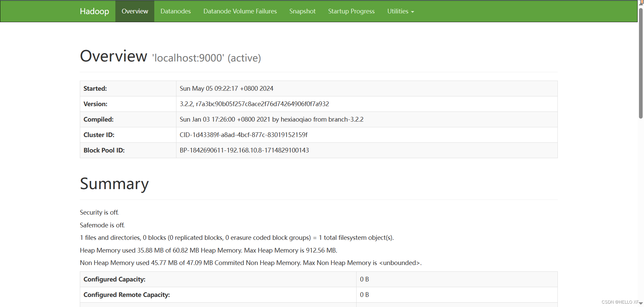Click the 'Heap Memory used 35.88 MB' line
The width and height of the screenshot is (644, 307).
coord(208,250)
